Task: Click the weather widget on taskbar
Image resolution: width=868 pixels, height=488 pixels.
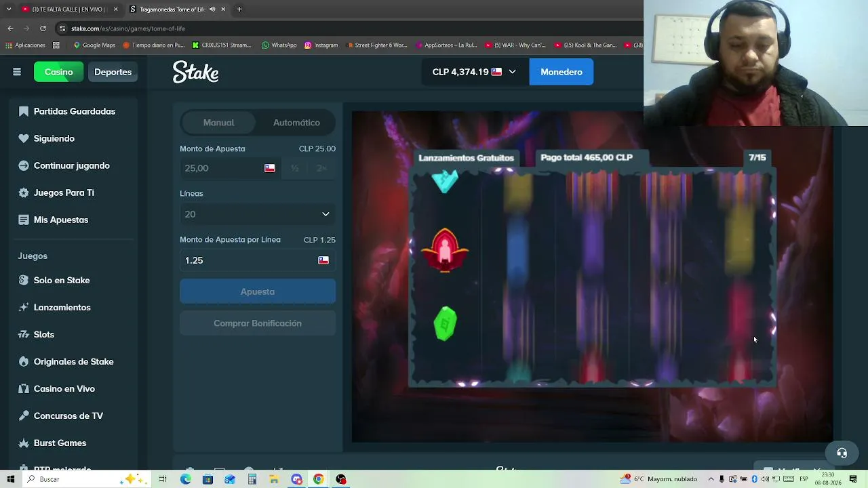Action: [658, 479]
